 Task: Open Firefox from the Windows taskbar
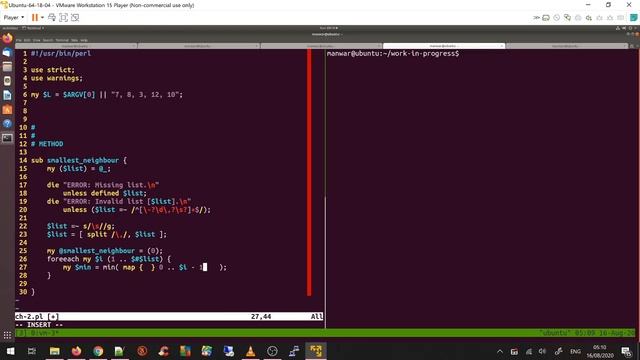point(76,351)
